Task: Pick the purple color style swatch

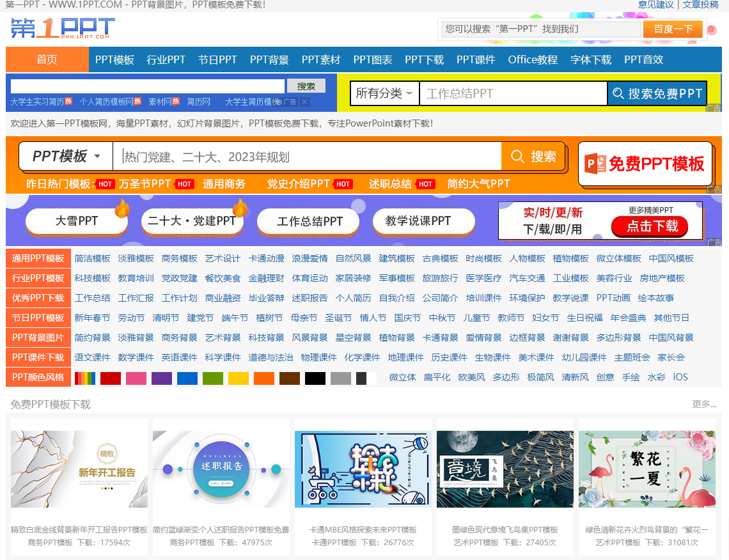Action: [x=162, y=378]
